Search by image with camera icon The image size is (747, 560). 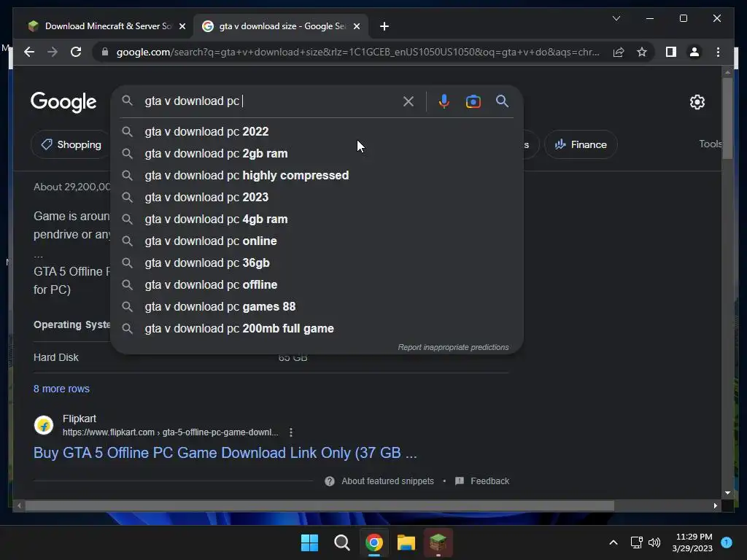click(473, 101)
